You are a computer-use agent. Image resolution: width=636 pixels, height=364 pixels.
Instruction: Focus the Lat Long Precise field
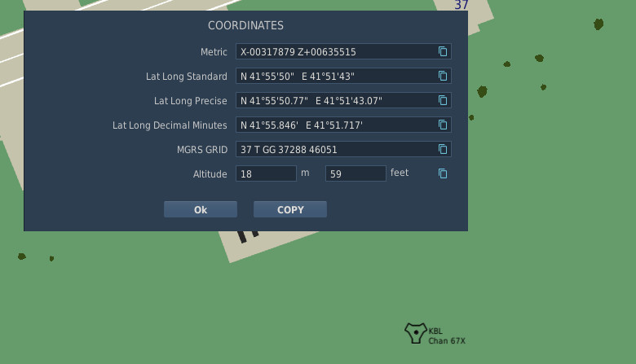click(334, 101)
